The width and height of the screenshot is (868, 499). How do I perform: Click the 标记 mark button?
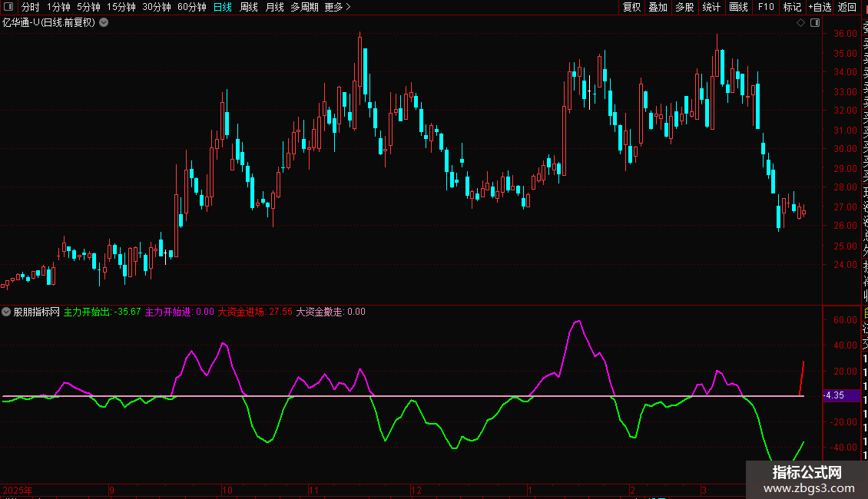pyautogui.click(x=792, y=7)
